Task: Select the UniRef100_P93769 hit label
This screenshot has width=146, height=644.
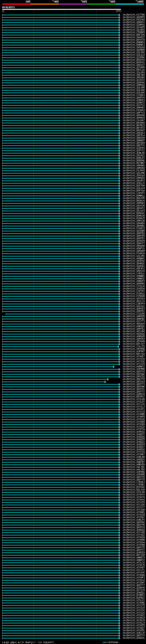Action: tap(134, 20)
